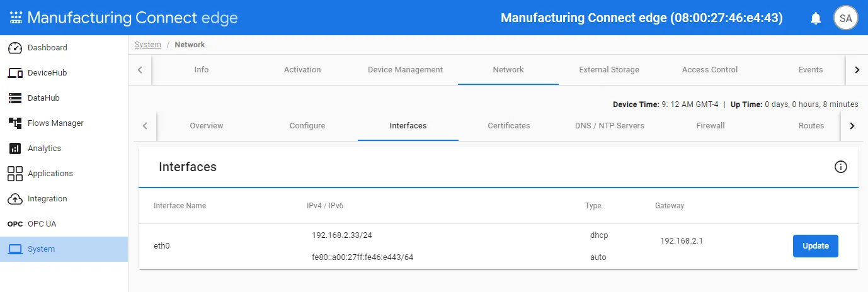The width and height of the screenshot is (868, 292).
Task: Click the Manufacturing Connect edge MAC title
Action: point(642,18)
